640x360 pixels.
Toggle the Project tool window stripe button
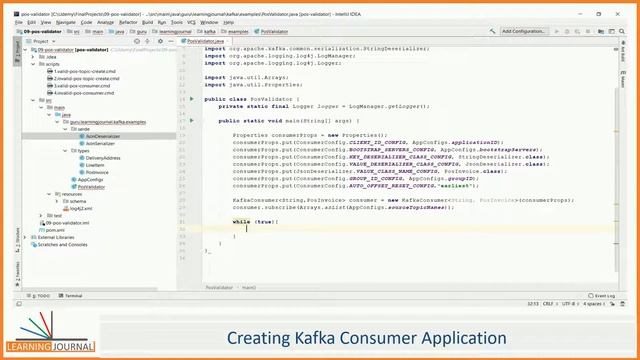coord(18,51)
